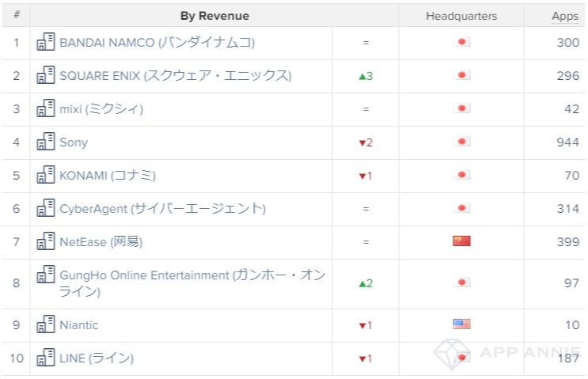Click the China flag in NetEase row

pos(461,241)
